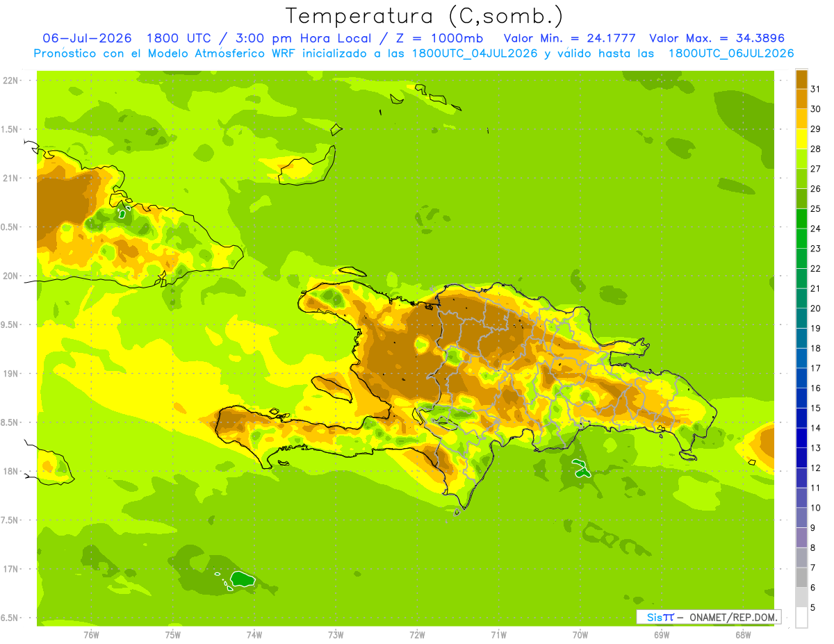
Task: Click the white legend swatch below 5
Action: [x=801, y=617]
